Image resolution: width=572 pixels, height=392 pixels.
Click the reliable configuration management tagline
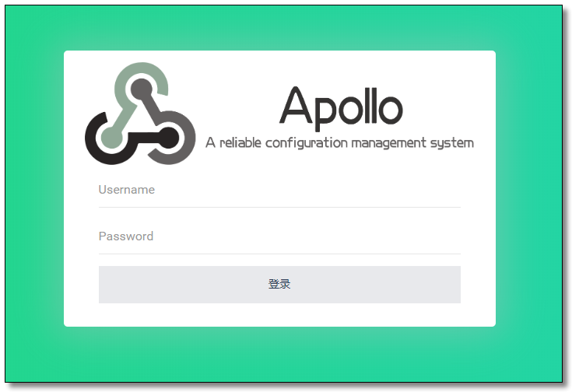pos(339,143)
